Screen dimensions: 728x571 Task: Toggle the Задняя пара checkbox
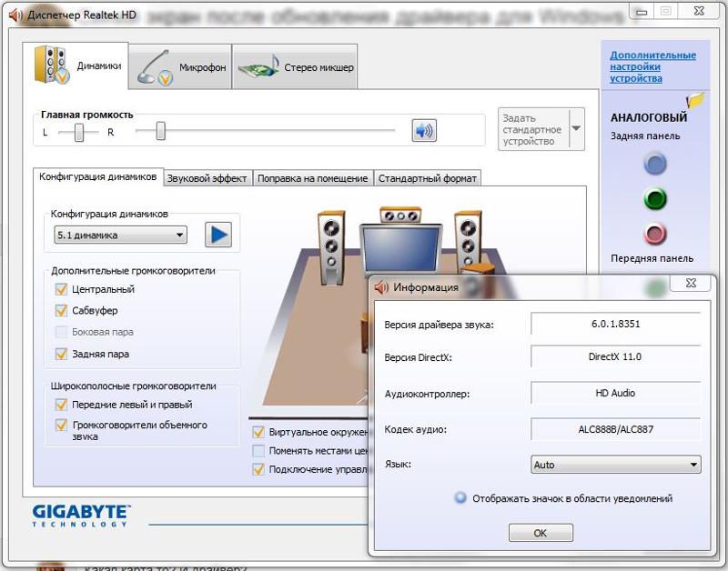point(61,354)
